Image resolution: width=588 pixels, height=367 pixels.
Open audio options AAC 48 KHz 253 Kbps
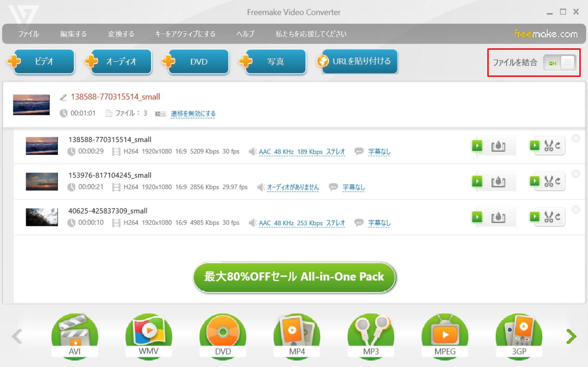302,223
